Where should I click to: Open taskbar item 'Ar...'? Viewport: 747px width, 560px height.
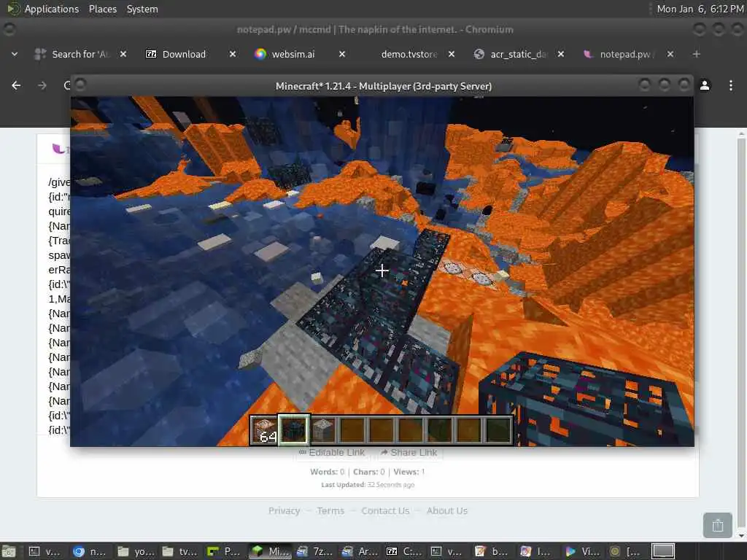coord(358,551)
